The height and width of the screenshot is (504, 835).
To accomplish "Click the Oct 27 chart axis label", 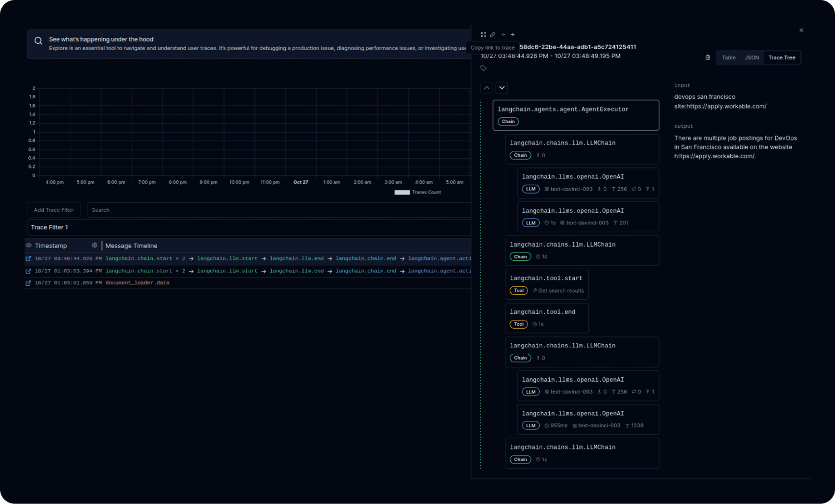I will click(301, 182).
